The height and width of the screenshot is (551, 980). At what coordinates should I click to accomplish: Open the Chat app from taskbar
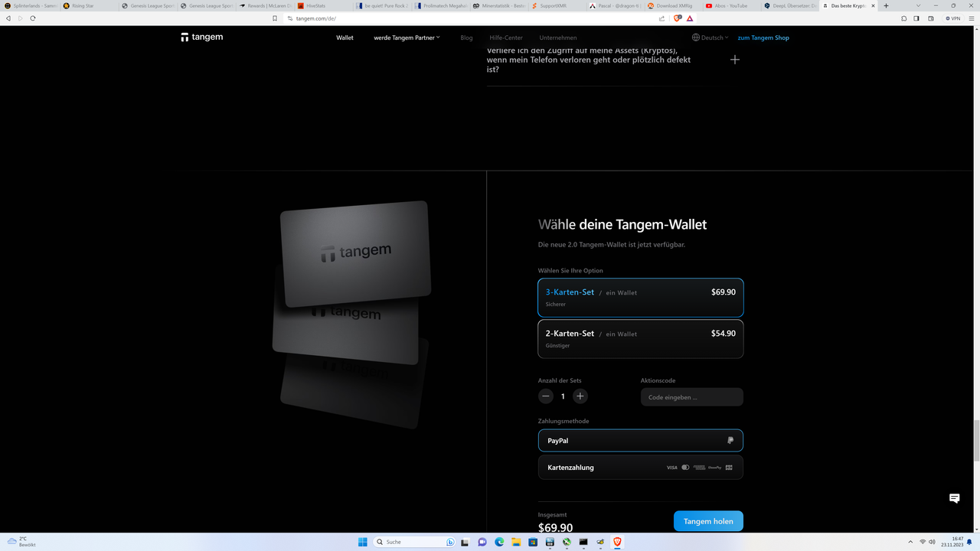point(482,542)
